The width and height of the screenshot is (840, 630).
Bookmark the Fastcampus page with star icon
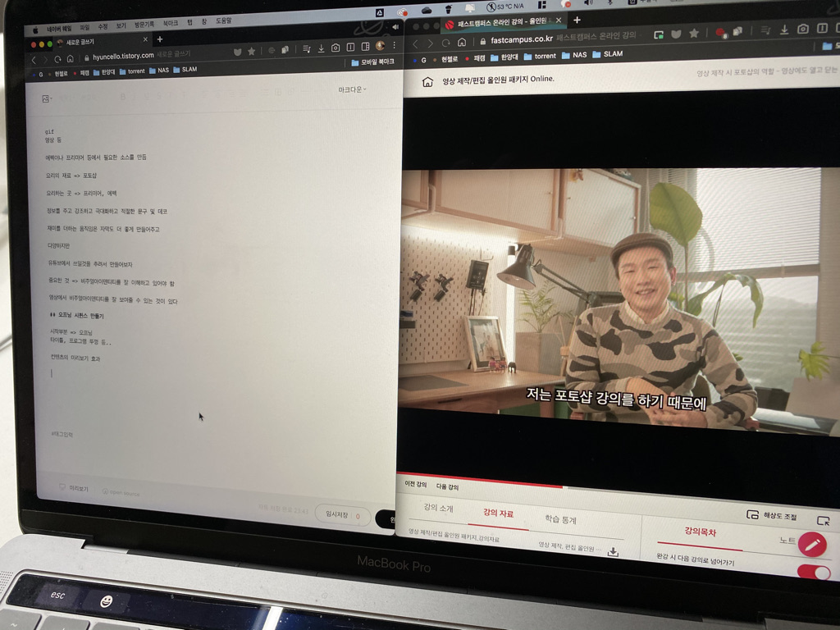pos(694,33)
